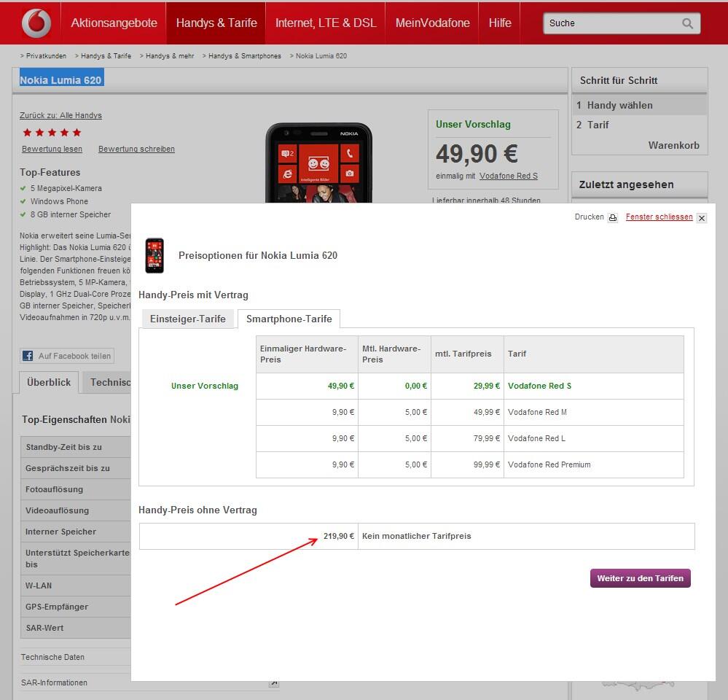The width and height of the screenshot is (728, 700).
Task: Click the 79,99 € monthly tariff price
Action: [487, 438]
